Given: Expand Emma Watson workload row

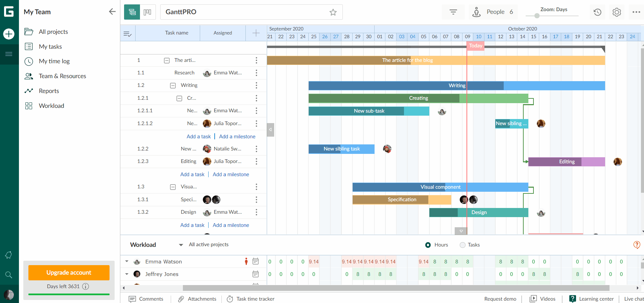Looking at the screenshot, I should tap(127, 261).
